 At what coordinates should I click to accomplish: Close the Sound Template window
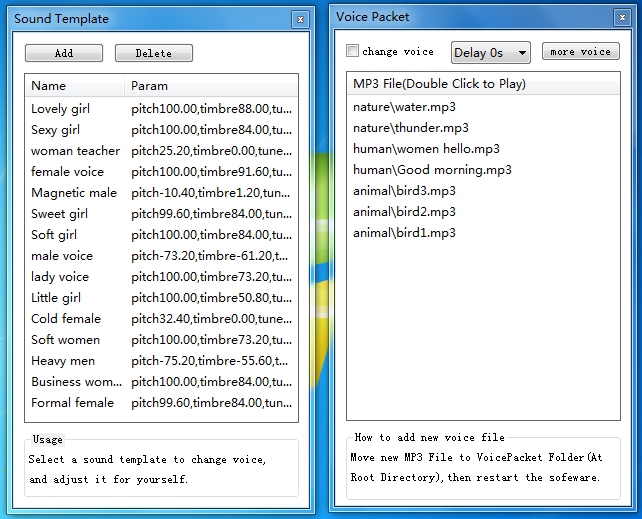300,19
